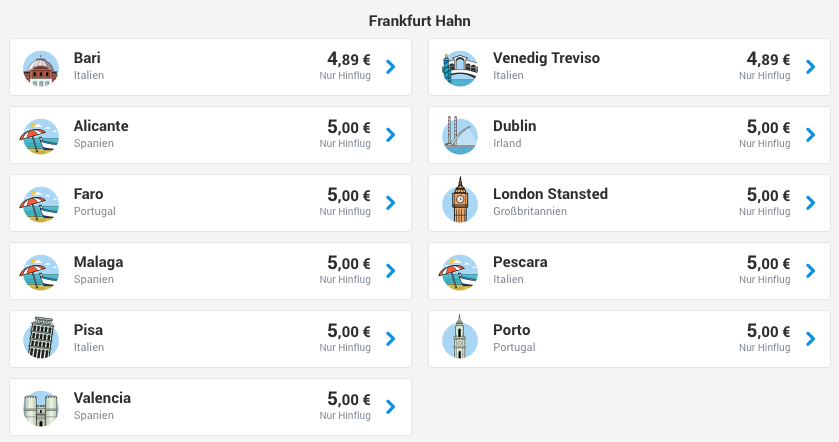This screenshot has height=442, width=839.
Task: Select the Malaga destination name
Action: pos(98,262)
